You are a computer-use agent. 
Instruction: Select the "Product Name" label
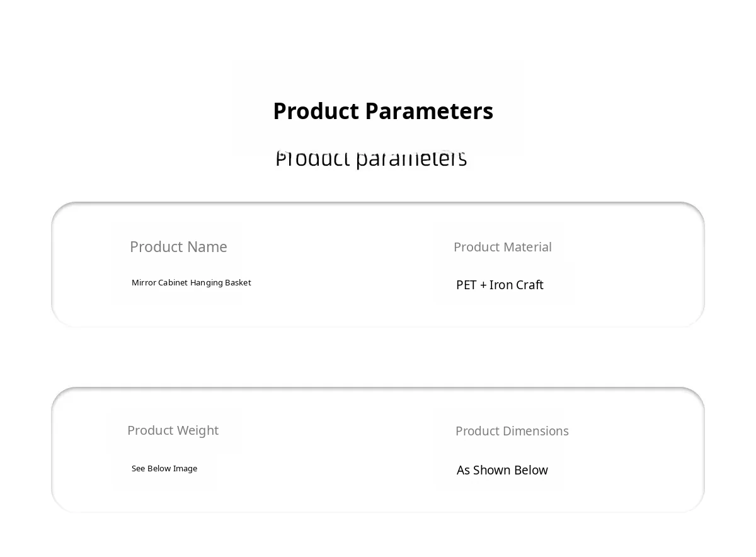coord(178,247)
